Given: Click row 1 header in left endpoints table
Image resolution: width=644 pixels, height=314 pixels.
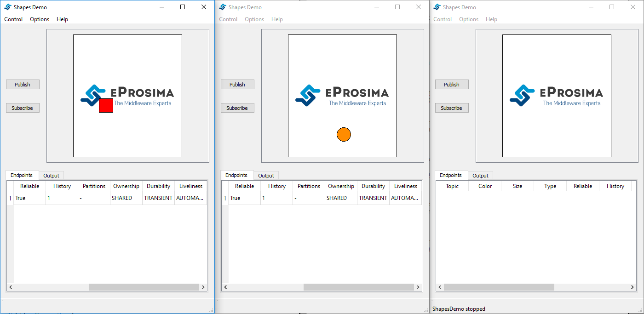Looking at the screenshot, I should tap(10, 198).
